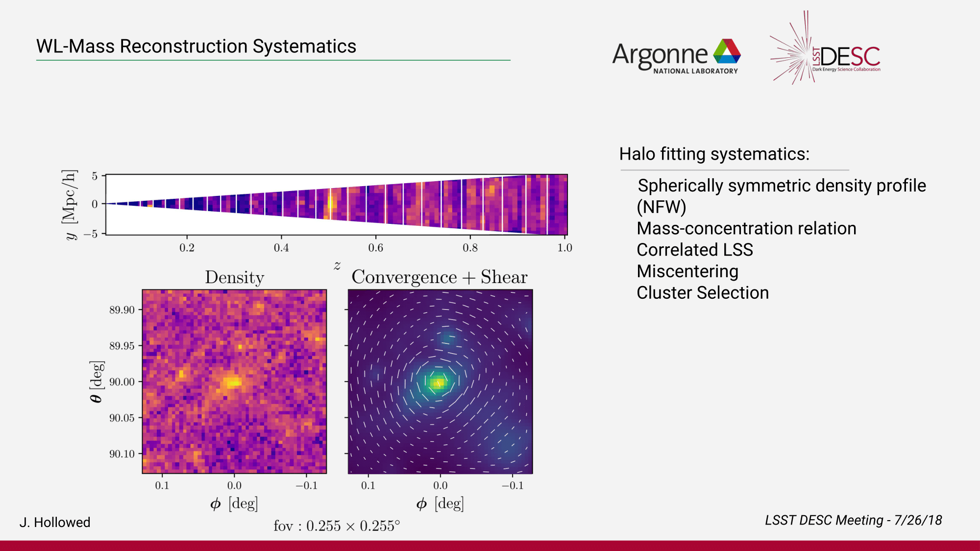Click the Argonne triangle color emblem
This screenshot has height=551, width=980.
727,51
